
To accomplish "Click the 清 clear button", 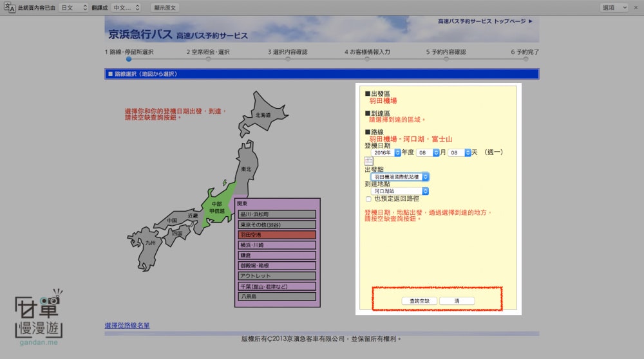I will pos(457,300).
